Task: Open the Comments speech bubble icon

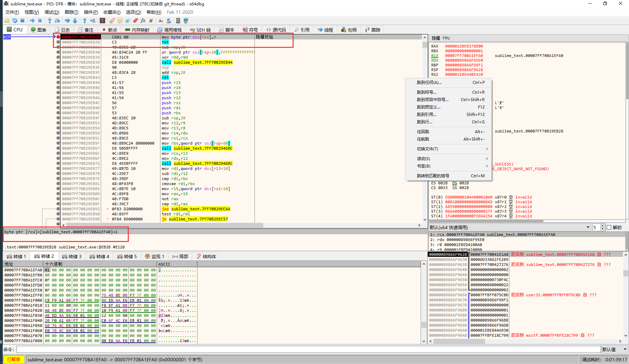Action: coord(120,21)
